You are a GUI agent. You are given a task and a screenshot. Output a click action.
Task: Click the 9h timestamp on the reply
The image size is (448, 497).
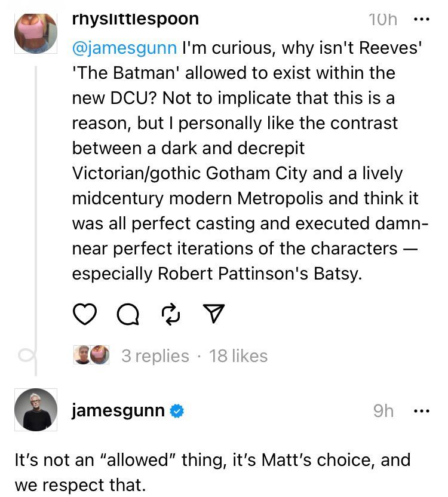point(383,411)
